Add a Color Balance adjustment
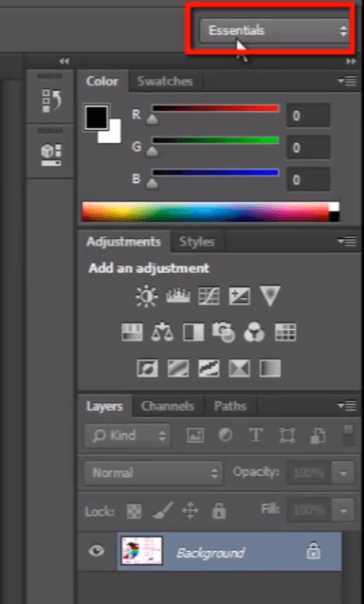 click(x=162, y=332)
